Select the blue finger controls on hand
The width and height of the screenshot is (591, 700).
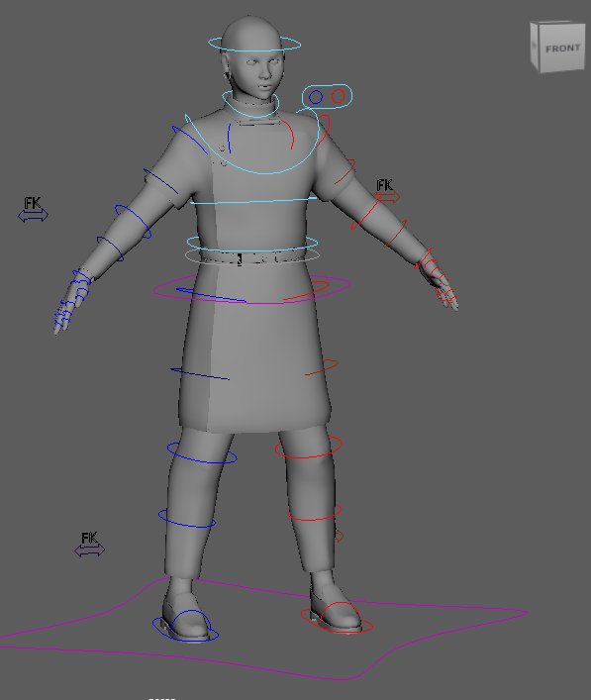(x=71, y=301)
